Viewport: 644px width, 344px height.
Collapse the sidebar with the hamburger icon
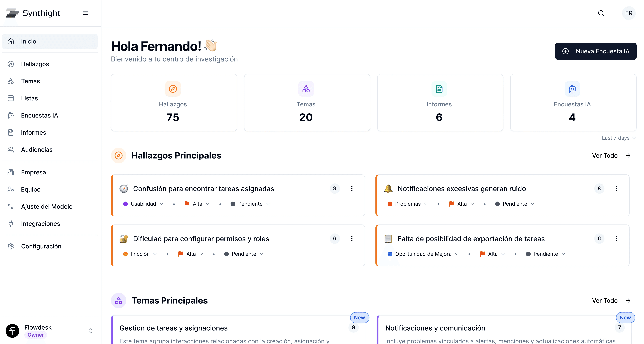click(x=85, y=13)
